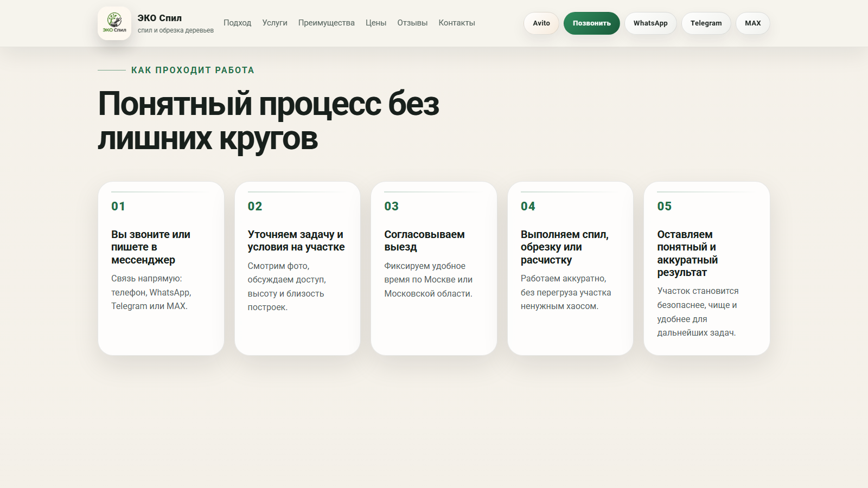Screen dimensions: 868x488
Task: Click the text Работаем аккуратно, без перегруза участка
Action: (566, 292)
